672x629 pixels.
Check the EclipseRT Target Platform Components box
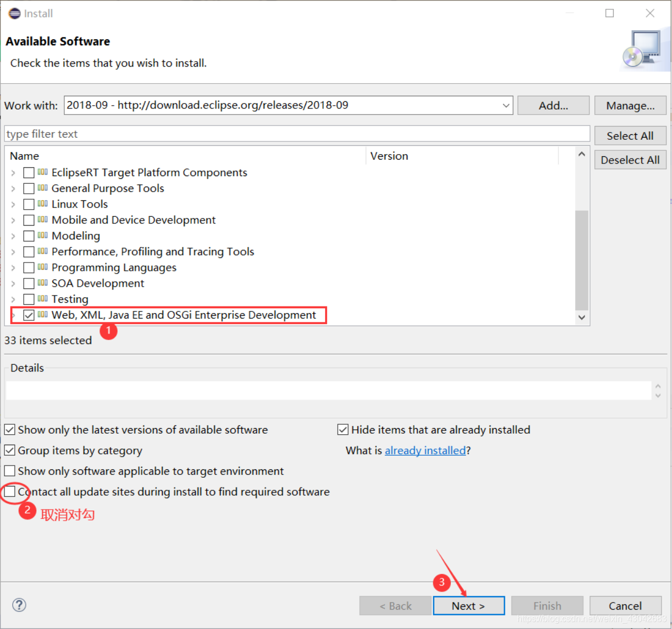29,173
